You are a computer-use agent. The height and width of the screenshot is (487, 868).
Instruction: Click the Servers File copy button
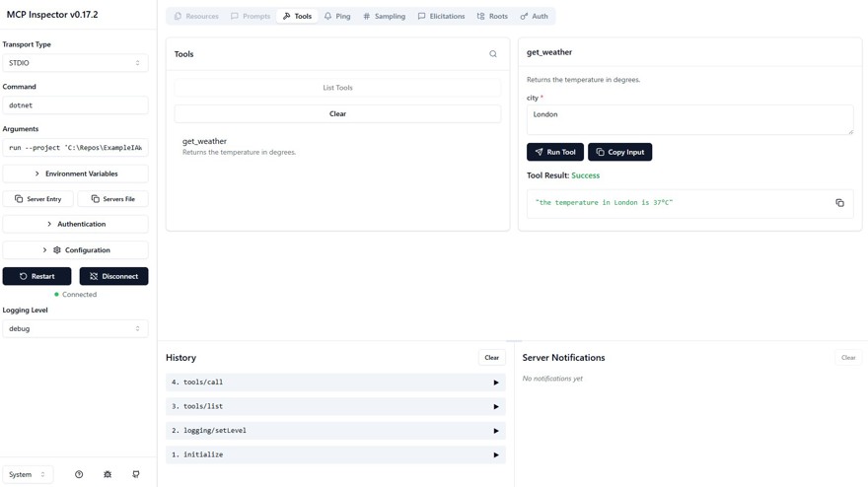(x=112, y=199)
